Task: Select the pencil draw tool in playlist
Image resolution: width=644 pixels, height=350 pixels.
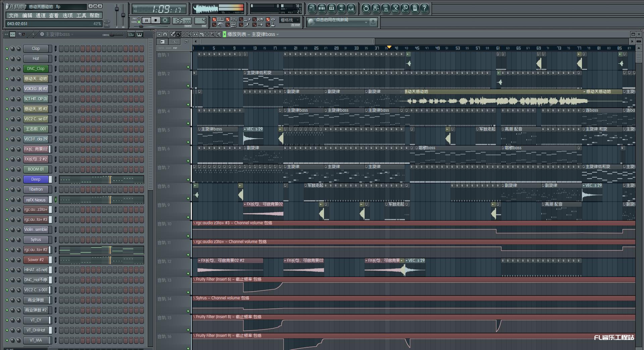Action: 172,34
